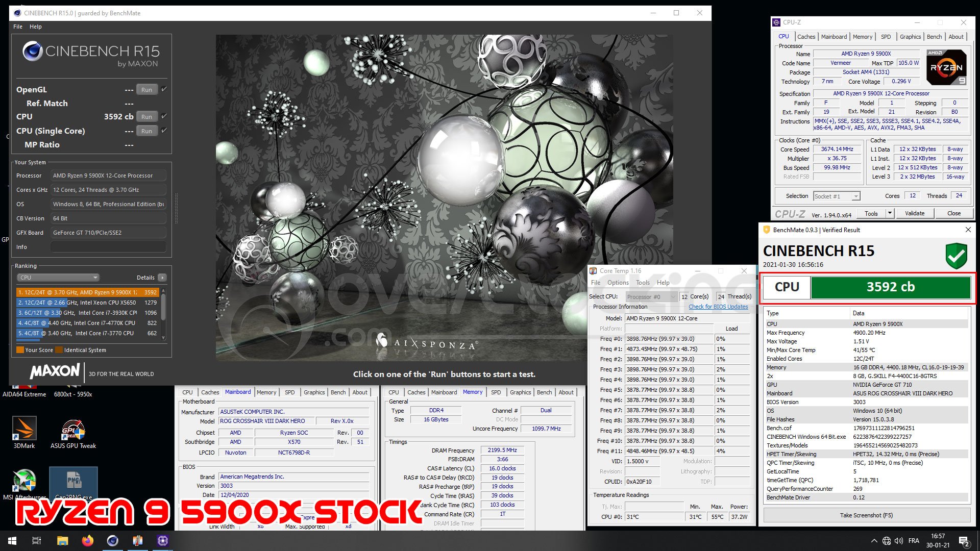Switch to Core Temp taskbar icon
Viewport: 980px width, 551px height.
point(137,541)
